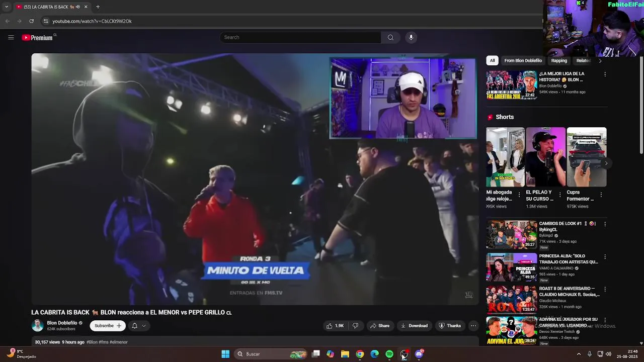This screenshot has width=644, height=362.
Task: Expand the browser tab search dropdown
Action: tap(6, 7)
